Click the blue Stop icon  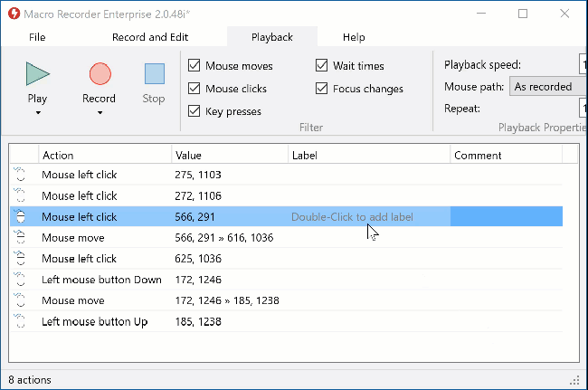(154, 74)
